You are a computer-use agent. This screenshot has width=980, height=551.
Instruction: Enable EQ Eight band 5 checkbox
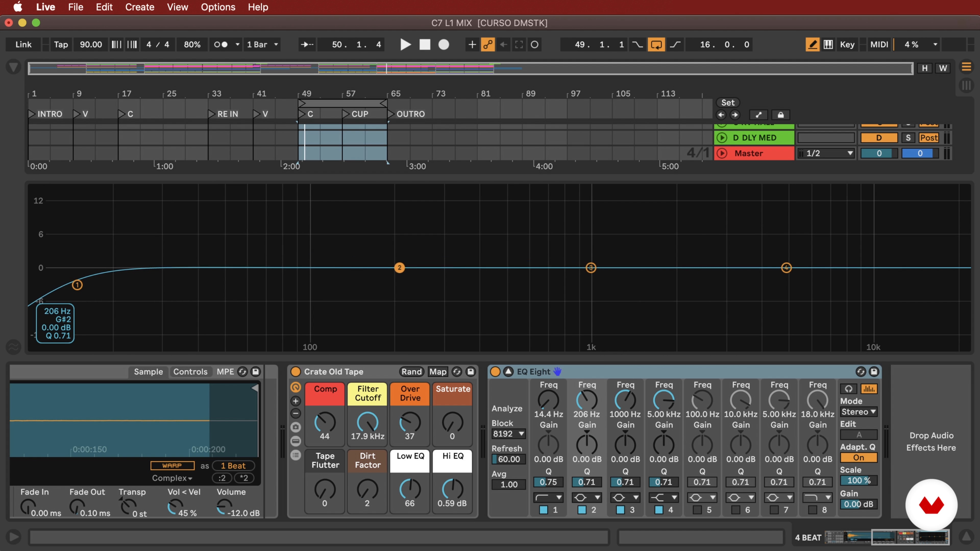point(697,510)
